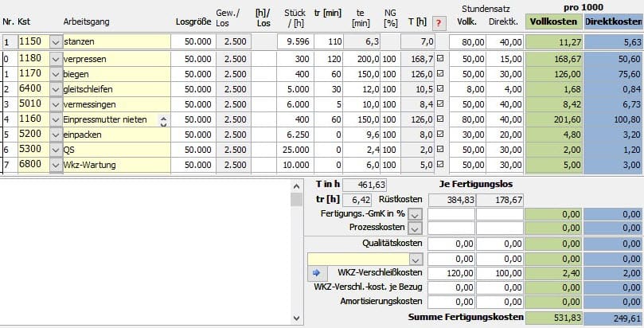Click the stepper on Einpressmutter nieten row
644x328 pixels.
coord(164,120)
